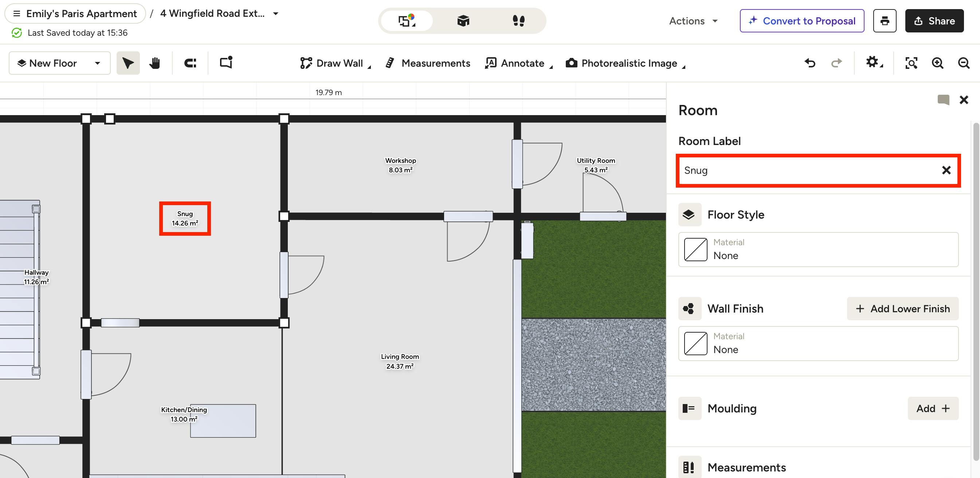Choose the Floor Style material swatch
The image size is (980, 478).
click(696, 250)
